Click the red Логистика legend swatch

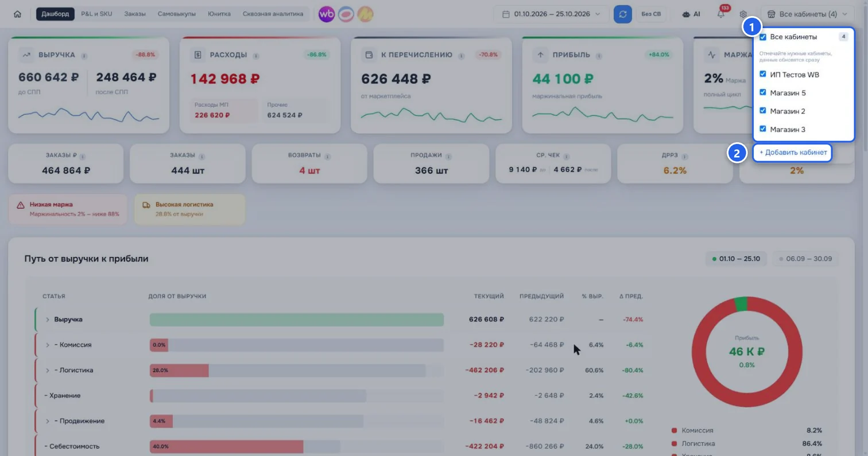tap(675, 443)
